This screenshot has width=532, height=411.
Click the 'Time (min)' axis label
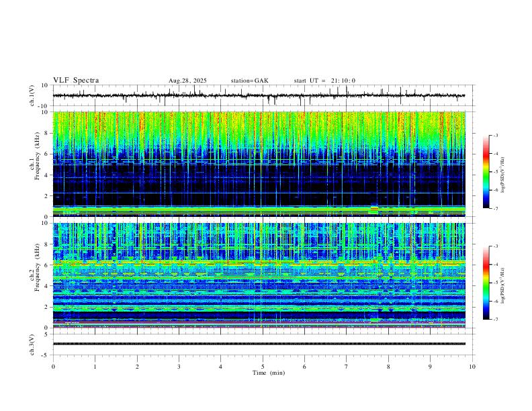tap(269, 373)
